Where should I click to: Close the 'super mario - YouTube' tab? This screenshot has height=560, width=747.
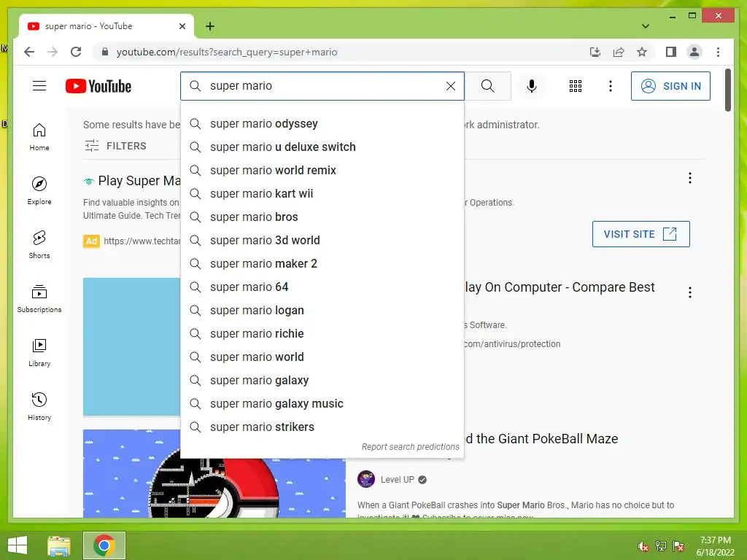(182, 26)
